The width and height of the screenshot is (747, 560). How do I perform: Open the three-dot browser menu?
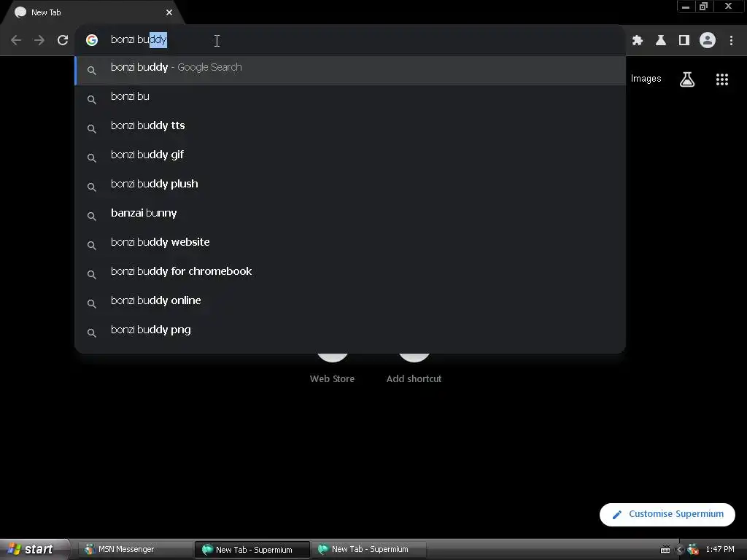point(731,41)
